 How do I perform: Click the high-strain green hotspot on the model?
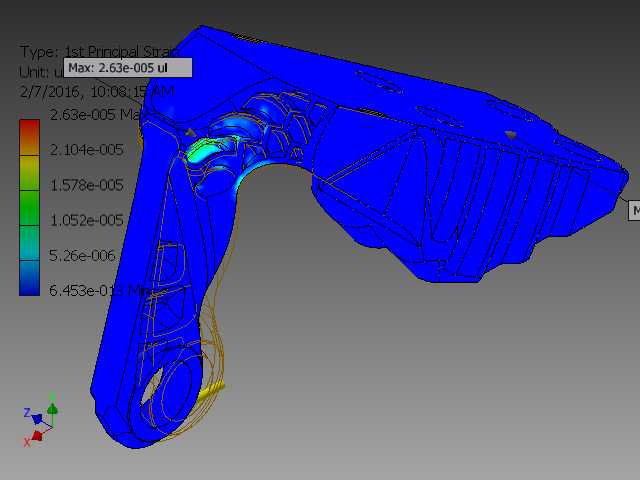pyautogui.click(x=202, y=150)
